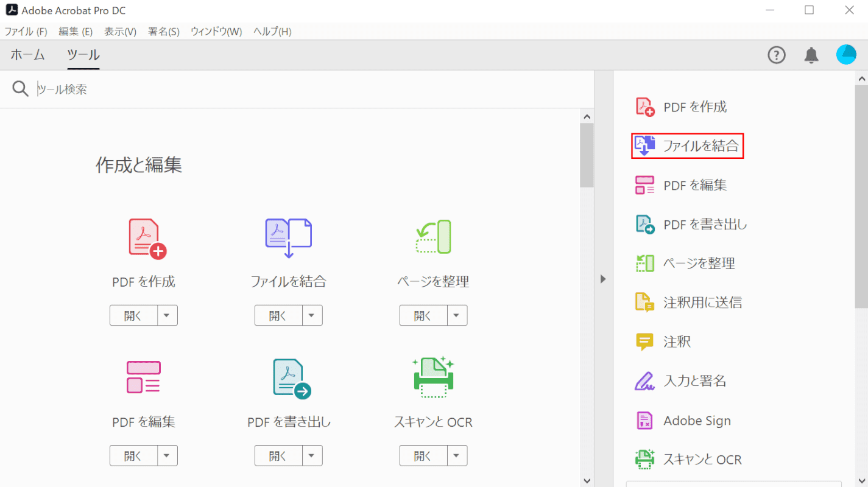Select the PDF を編集 icon in the right sidebar
868x487 pixels.
click(x=644, y=185)
